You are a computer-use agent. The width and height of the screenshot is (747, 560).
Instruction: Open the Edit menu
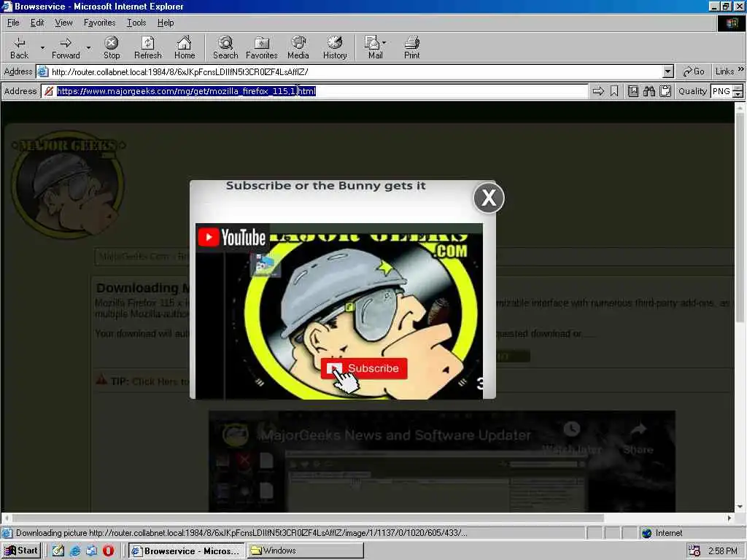coord(37,23)
